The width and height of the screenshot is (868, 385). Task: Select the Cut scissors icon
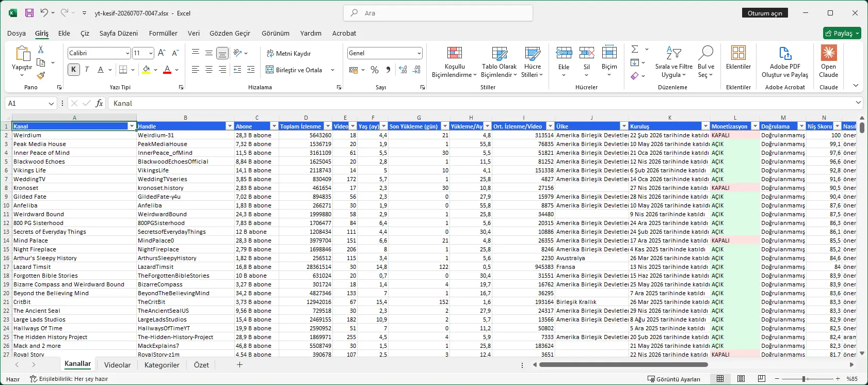click(41, 50)
